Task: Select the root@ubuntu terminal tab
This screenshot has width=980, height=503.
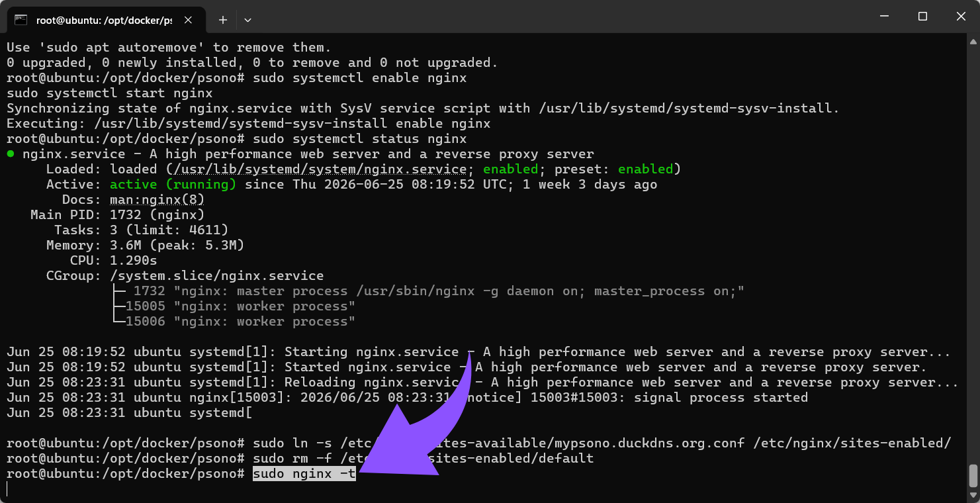Action: (105, 20)
